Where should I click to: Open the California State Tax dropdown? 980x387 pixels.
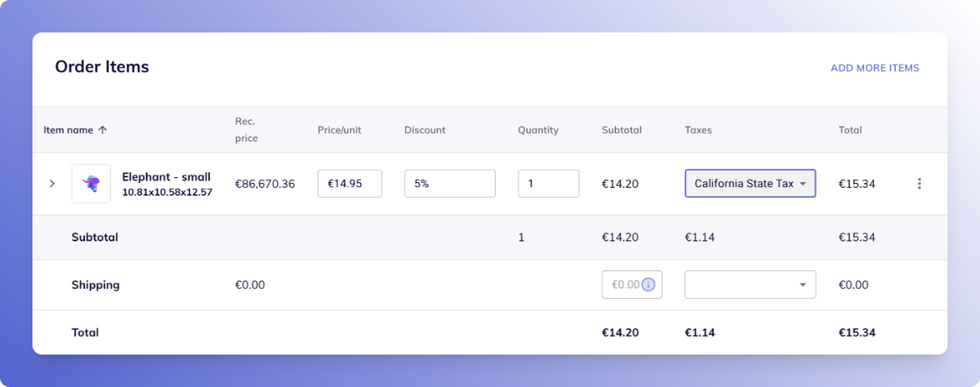point(750,184)
